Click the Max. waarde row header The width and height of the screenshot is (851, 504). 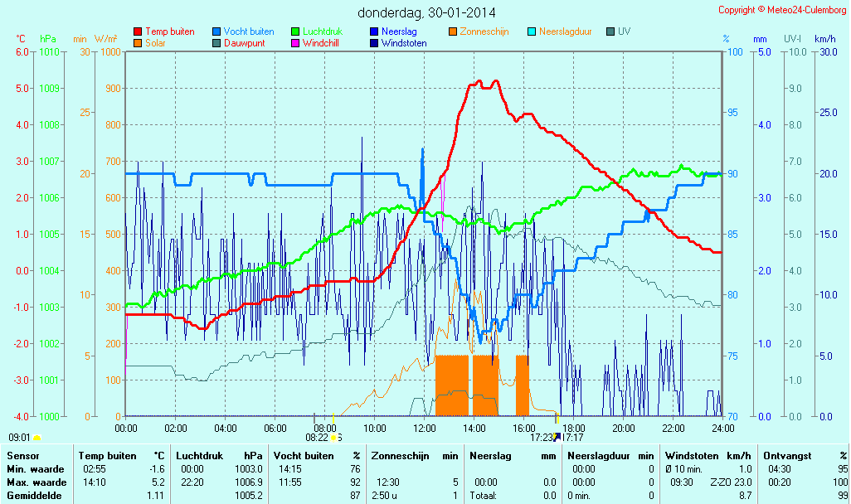coord(36,482)
